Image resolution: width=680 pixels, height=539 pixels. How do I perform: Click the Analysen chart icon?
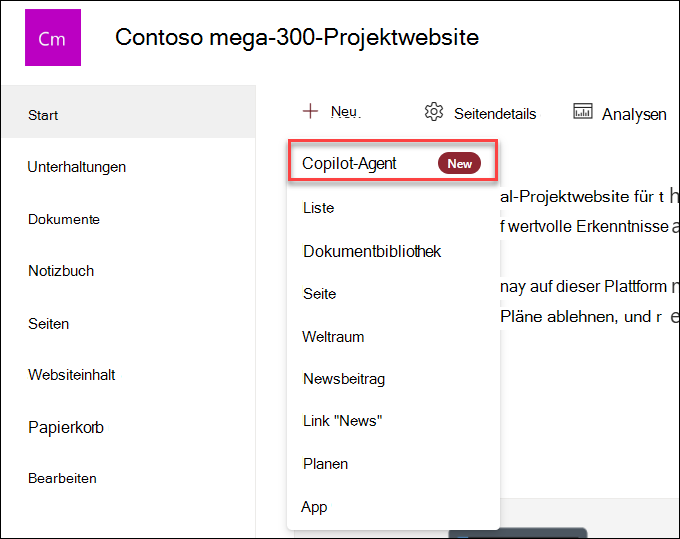point(582,111)
